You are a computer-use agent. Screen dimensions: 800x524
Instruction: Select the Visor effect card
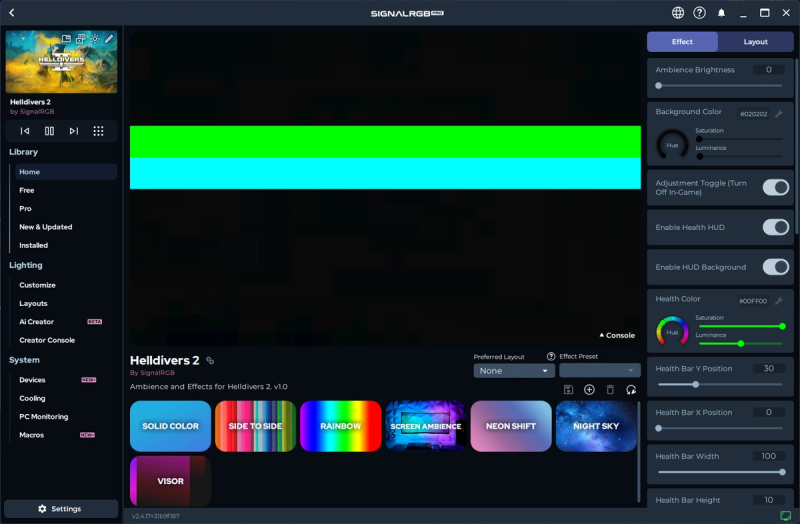[x=170, y=481]
